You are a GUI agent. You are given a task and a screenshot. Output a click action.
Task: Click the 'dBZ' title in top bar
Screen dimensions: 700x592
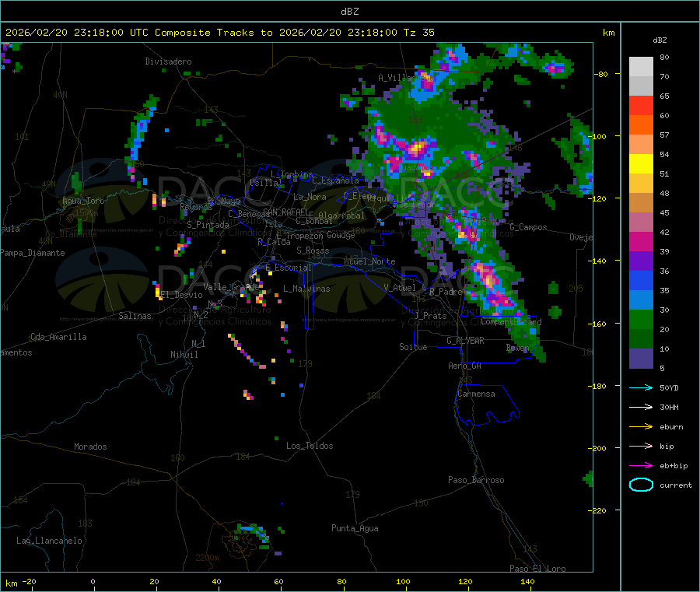349,12
